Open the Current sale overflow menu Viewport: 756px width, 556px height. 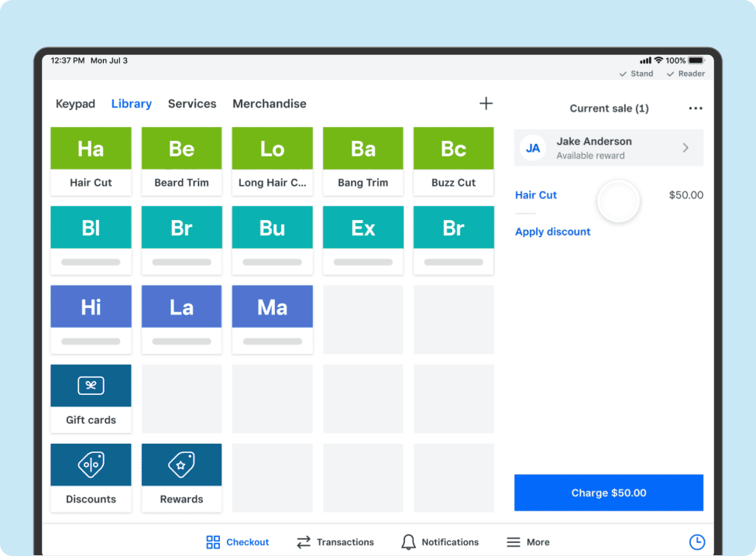click(x=695, y=108)
